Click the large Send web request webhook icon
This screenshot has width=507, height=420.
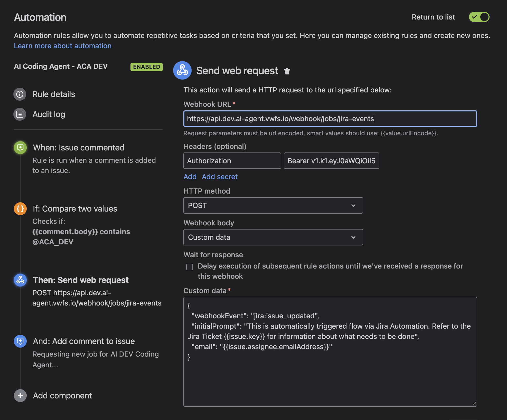(182, 70)
